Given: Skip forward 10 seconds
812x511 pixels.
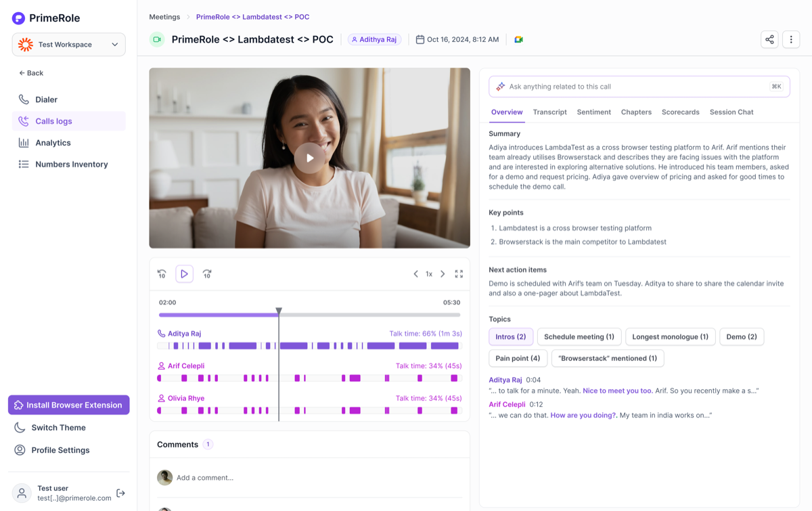Looking at the screenshot, I should click(207, 274).
